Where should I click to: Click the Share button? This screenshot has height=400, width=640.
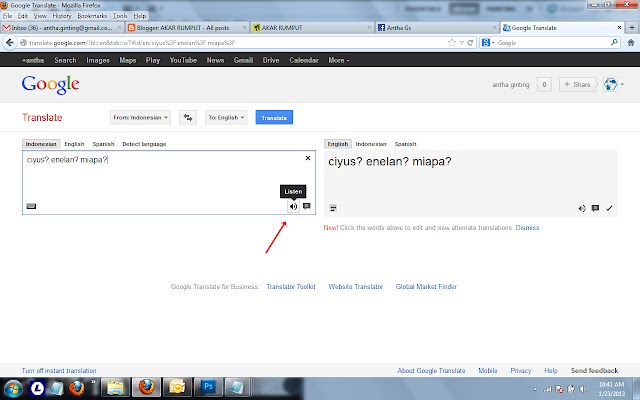(577, 84)
